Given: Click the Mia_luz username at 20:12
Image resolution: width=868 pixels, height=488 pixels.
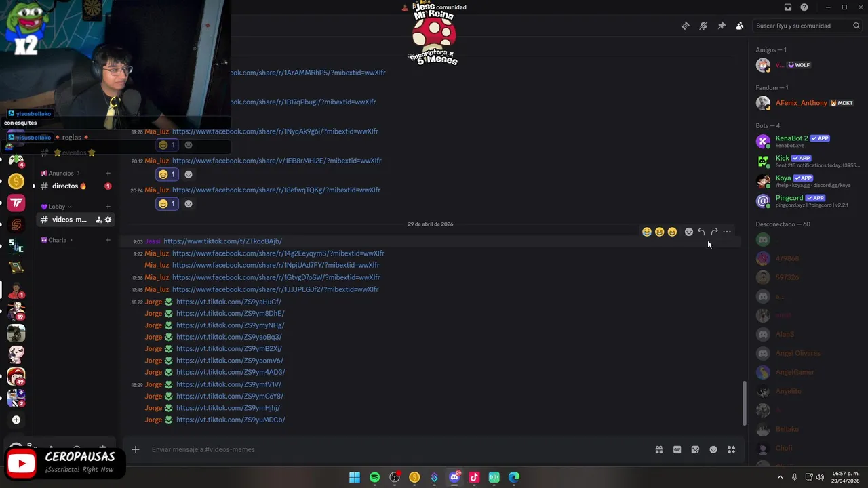Looking at the screenshot, I should click(157, 161).
